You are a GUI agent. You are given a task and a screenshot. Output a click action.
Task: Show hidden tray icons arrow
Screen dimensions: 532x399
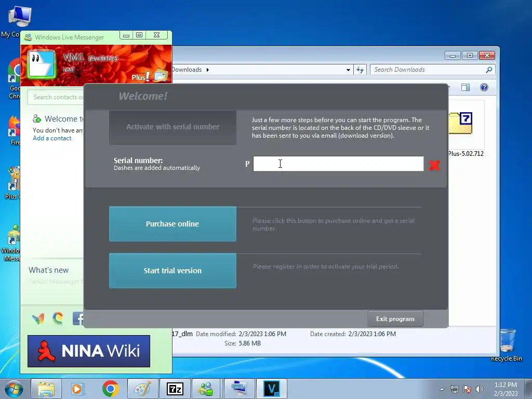point(442,389)
